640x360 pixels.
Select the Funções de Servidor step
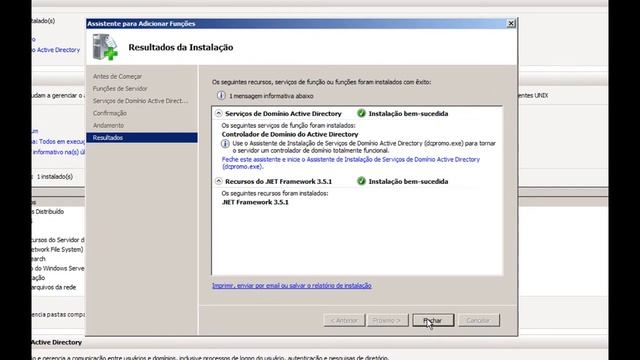[120, 89]
